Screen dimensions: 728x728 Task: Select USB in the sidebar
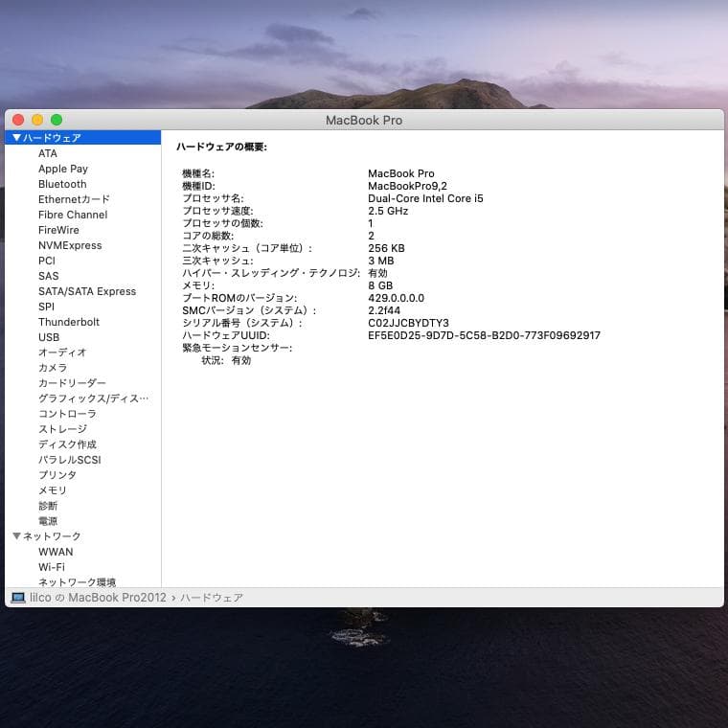tap(49, 337)
